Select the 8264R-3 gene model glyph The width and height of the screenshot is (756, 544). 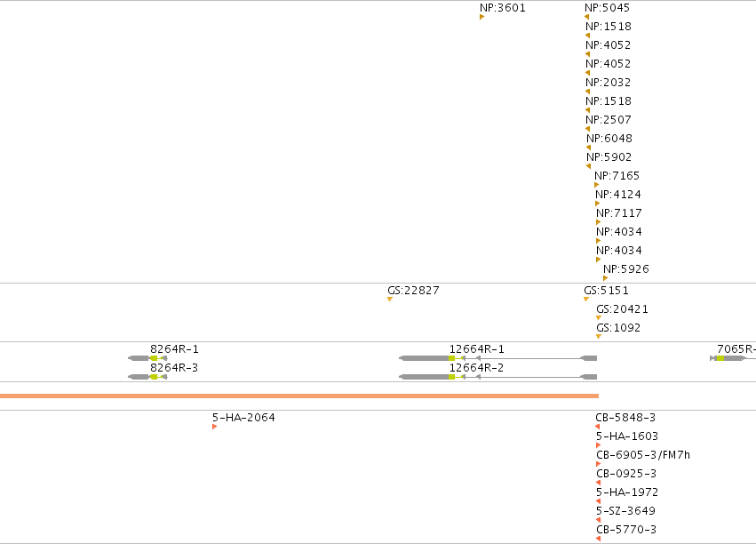[x=147, y=377]
